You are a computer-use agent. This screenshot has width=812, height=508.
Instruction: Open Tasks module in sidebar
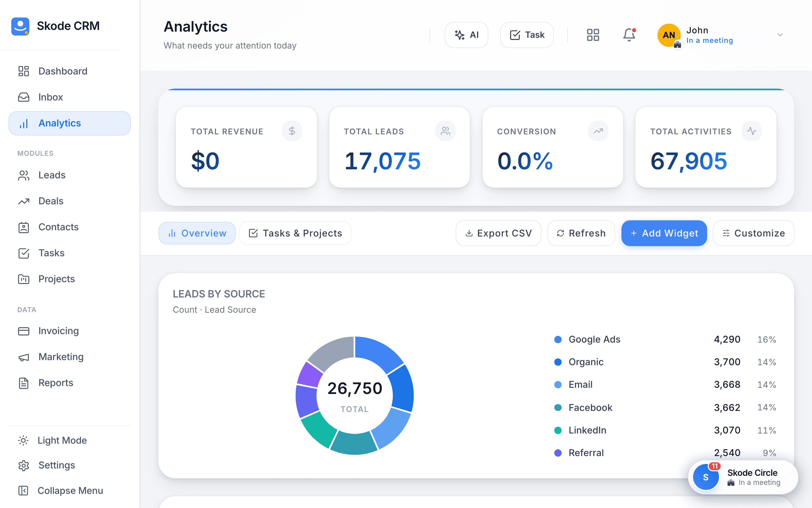pos(69,253)
